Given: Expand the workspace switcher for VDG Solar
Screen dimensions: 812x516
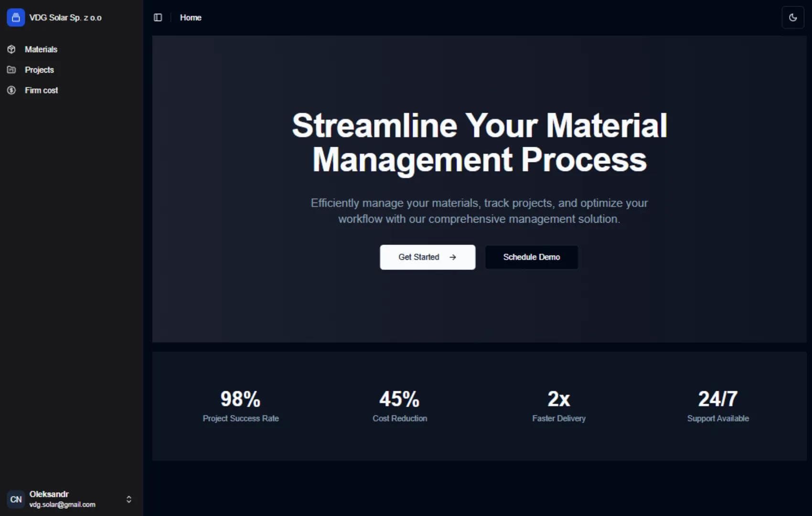Looking at the screenshot, I should (65, 17).
